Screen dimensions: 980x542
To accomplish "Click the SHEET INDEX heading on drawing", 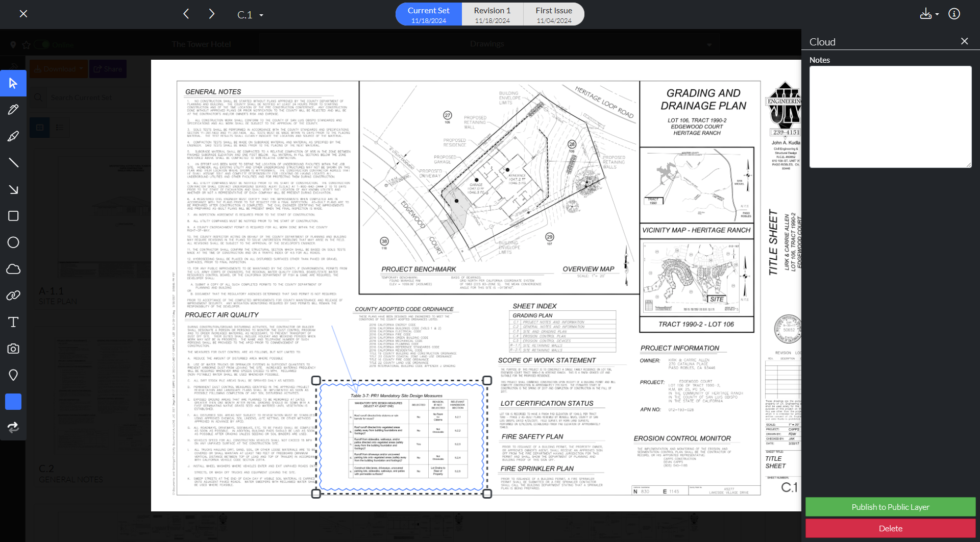I will [534, 306].
